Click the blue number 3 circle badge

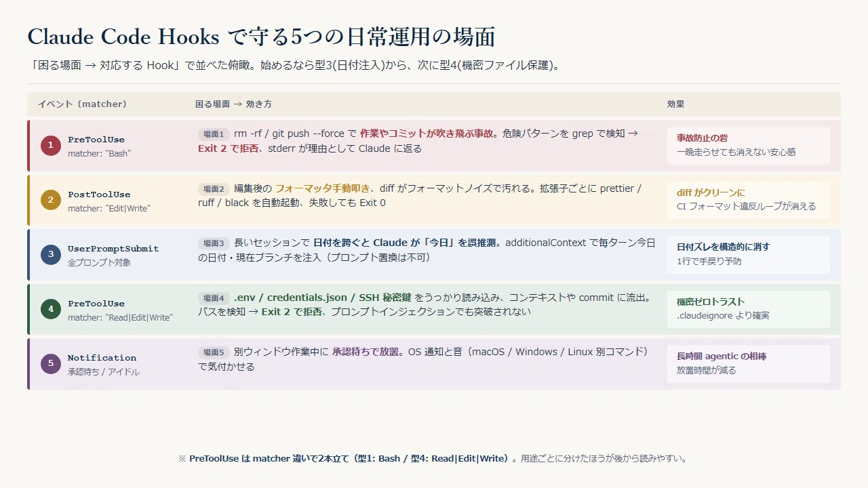pos(50,255)
